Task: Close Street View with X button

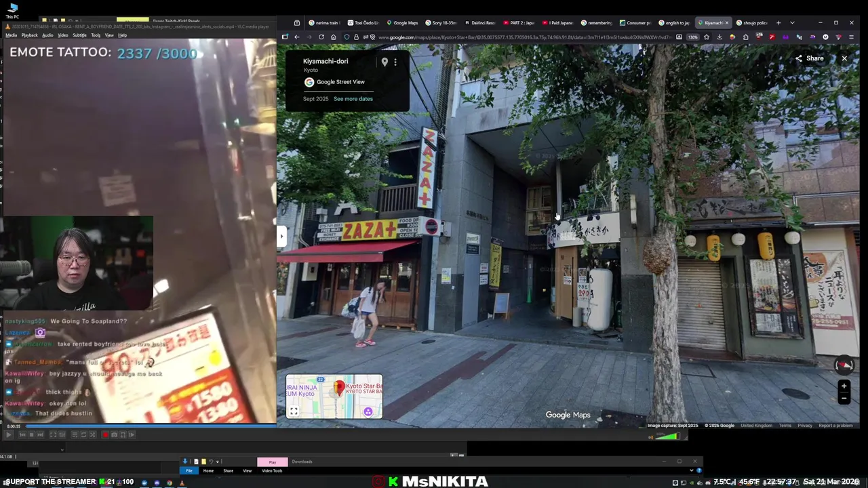Action: [844, 58]
